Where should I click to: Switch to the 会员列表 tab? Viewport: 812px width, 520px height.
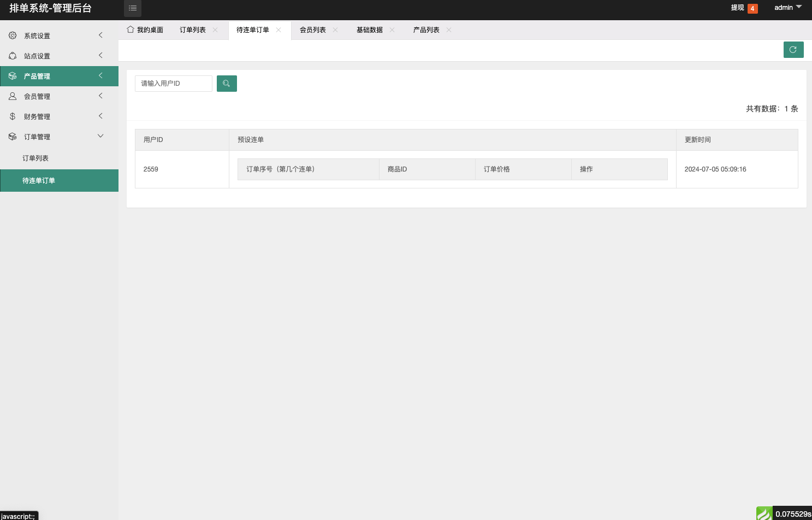tap(313, 30)
